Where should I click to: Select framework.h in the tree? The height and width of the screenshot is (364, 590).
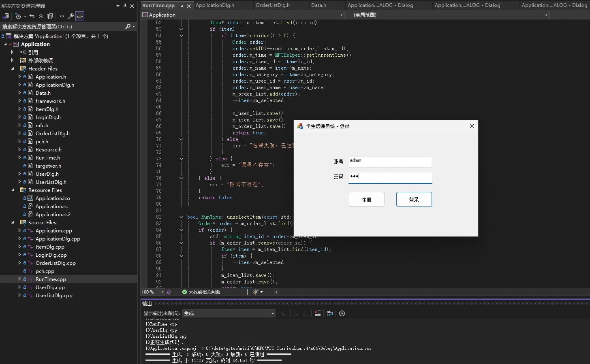coord(50,101)
